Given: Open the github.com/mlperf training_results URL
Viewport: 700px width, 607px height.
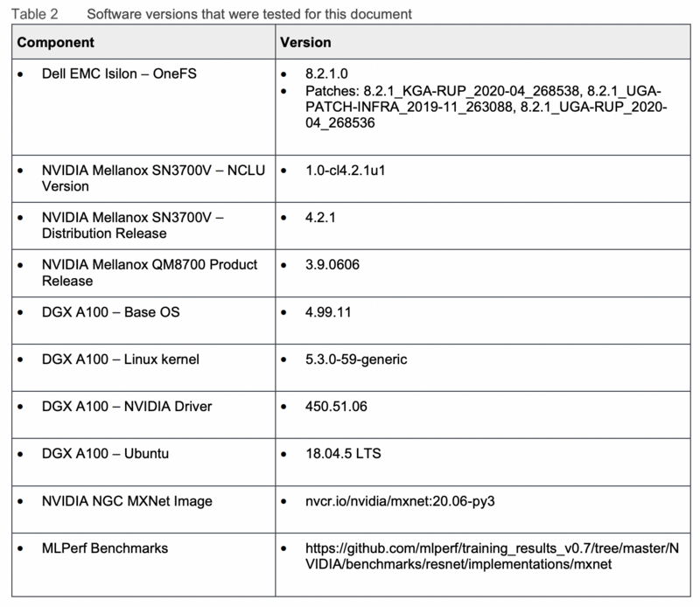Looking at the screenshot, I should [x=492, y=556].
